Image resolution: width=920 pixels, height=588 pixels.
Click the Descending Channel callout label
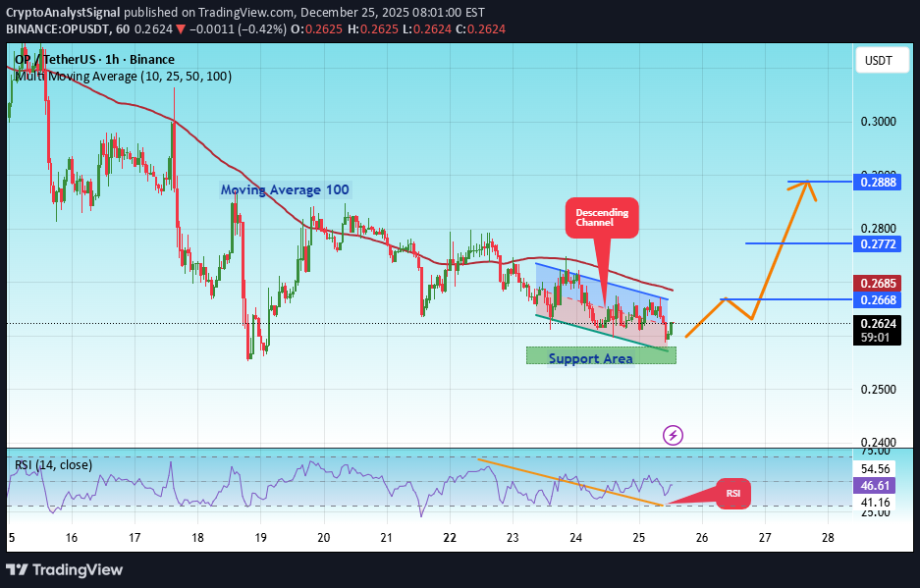[601, 218]
